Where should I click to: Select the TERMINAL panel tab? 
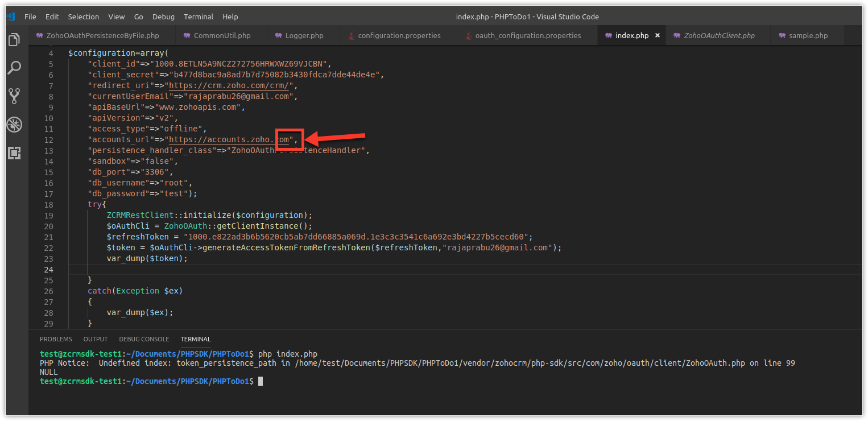[196, 339]
